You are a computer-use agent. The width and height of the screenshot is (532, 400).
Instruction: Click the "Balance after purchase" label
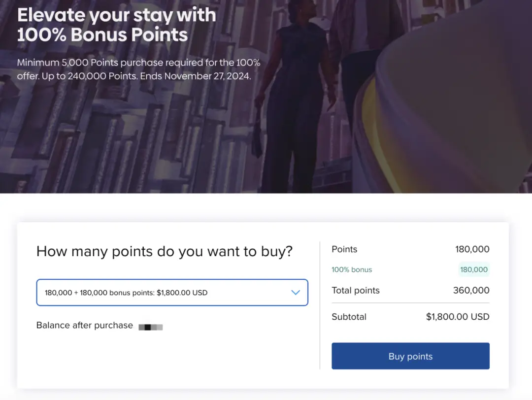[x=85, y=326]
